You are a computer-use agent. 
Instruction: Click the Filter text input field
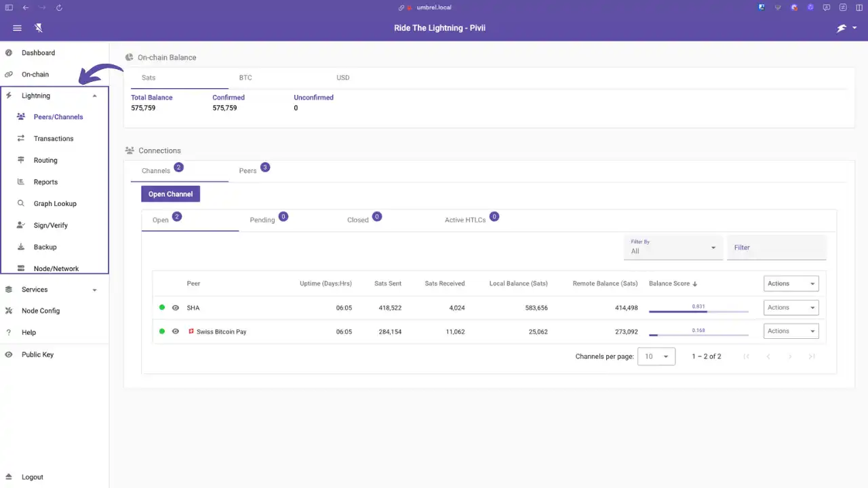pos(776,247)
